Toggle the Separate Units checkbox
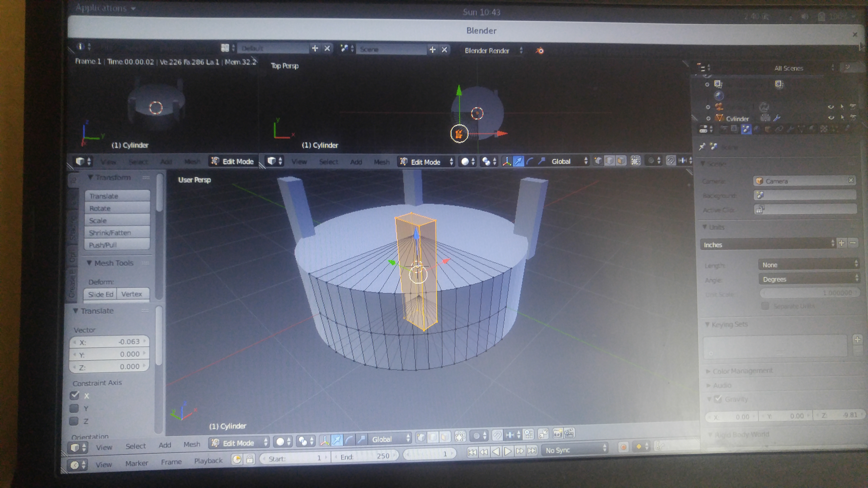Image resolution: width=868 pixels, height=488 pixels. pyautogui.click(x=765, y=306)
